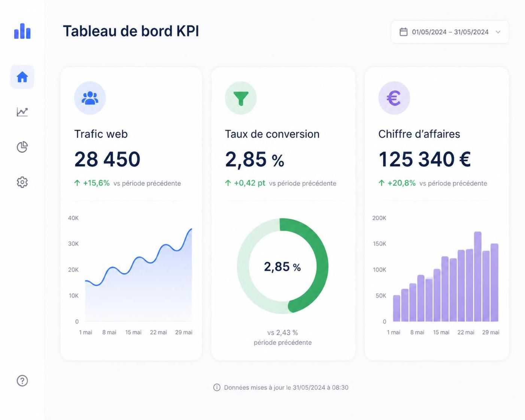
Task: Open the line chart analytics icon
Action: [x=22, y=112]
